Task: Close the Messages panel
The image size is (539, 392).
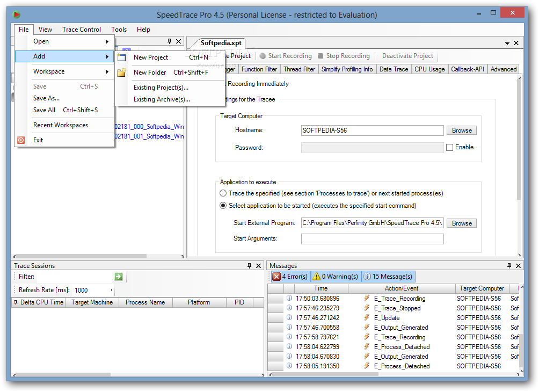Action: pyautogui.click(x=519, y=265)
